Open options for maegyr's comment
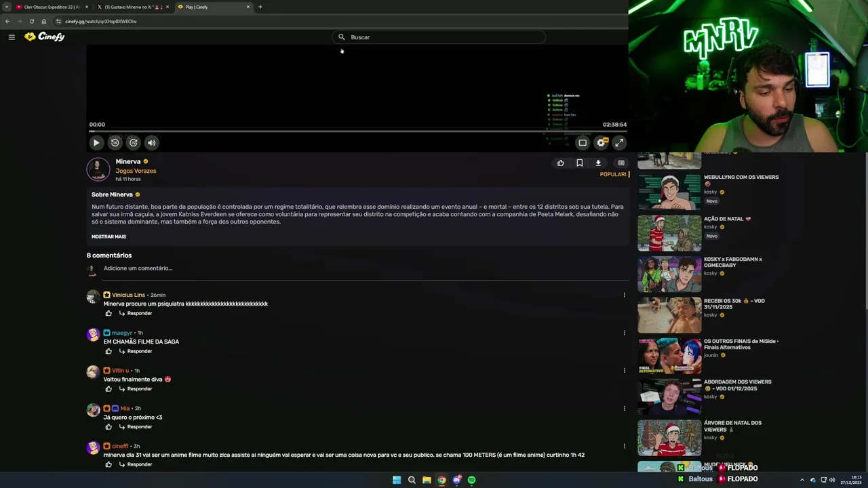The width and height of the screenshot is (868, 488). (x=624, y=333)
